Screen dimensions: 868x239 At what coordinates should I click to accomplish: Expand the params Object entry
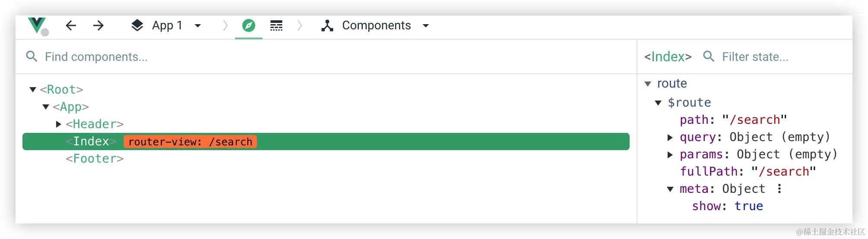click(x=670, y=154)
